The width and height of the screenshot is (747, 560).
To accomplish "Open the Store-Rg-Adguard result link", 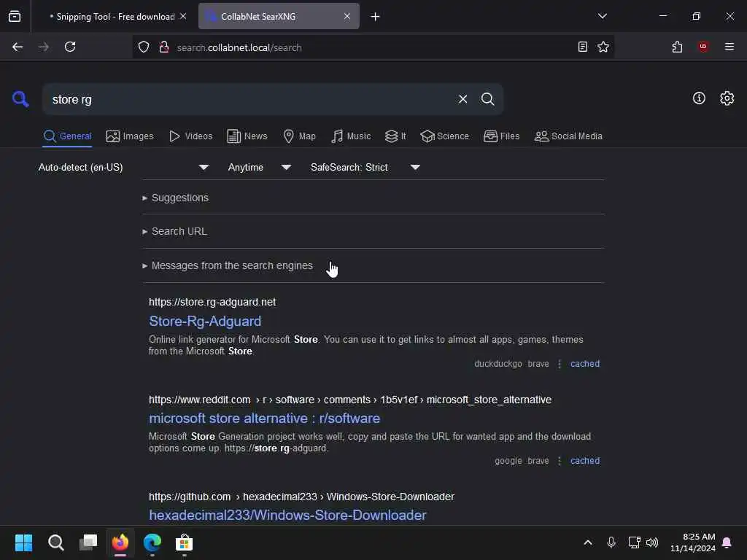I will tap(205, 322).
